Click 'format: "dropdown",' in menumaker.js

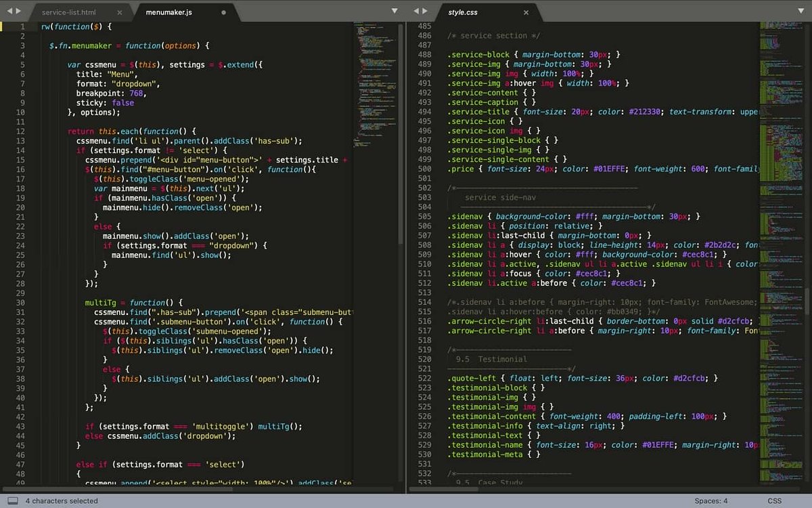(x=118, y=83)
